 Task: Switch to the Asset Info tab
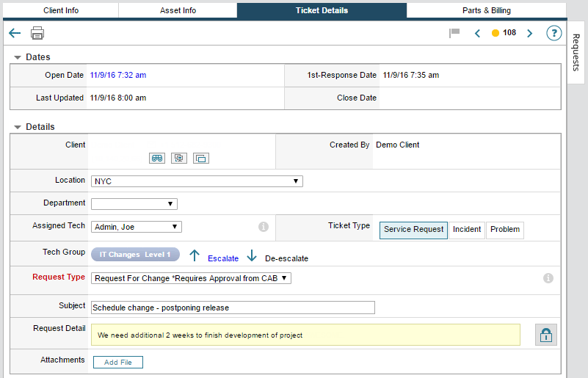click(x=177, y=10)
